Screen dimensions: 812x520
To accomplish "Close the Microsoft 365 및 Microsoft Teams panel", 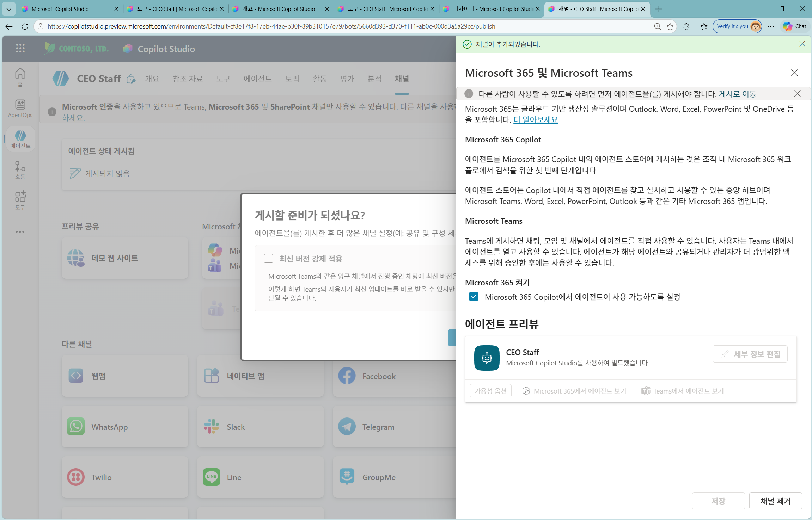I will (x=794, y=73).
